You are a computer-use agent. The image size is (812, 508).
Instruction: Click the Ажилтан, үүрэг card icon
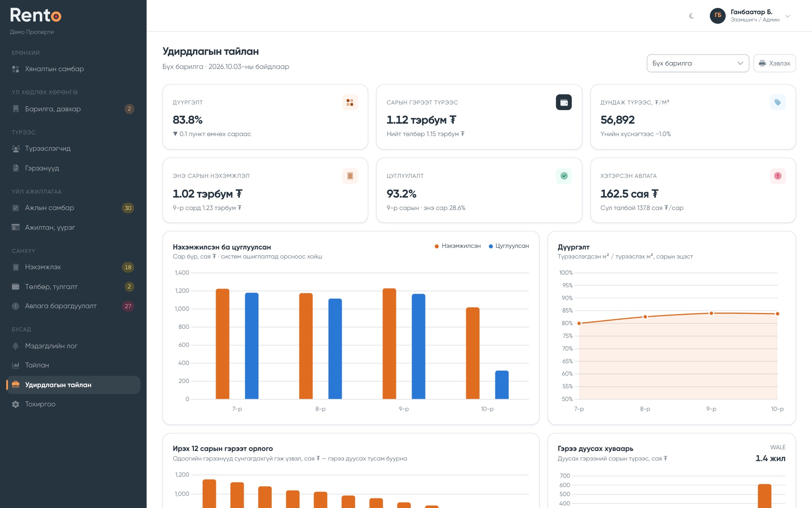pos(15,228)
